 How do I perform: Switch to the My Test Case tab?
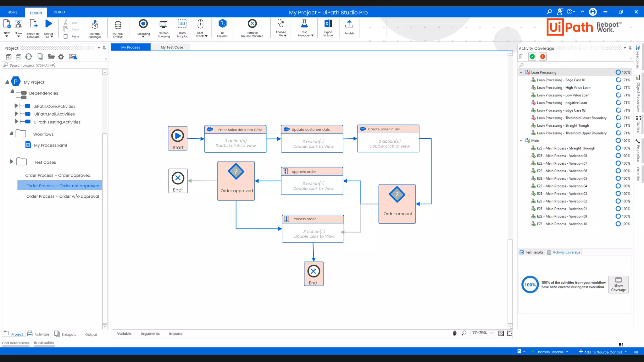pos(172,47)
